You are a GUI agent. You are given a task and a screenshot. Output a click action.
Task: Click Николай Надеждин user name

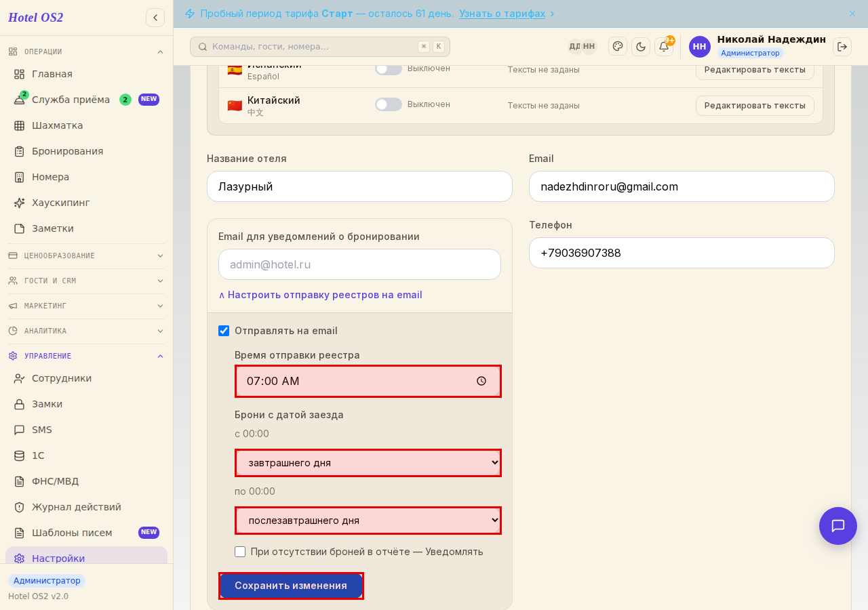click(x=772, y=39)
